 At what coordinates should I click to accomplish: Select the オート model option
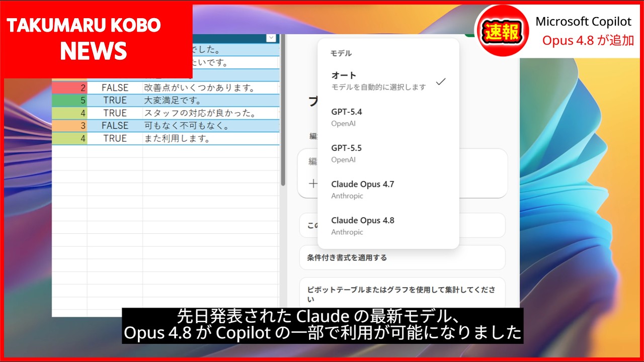click(388, 81)
